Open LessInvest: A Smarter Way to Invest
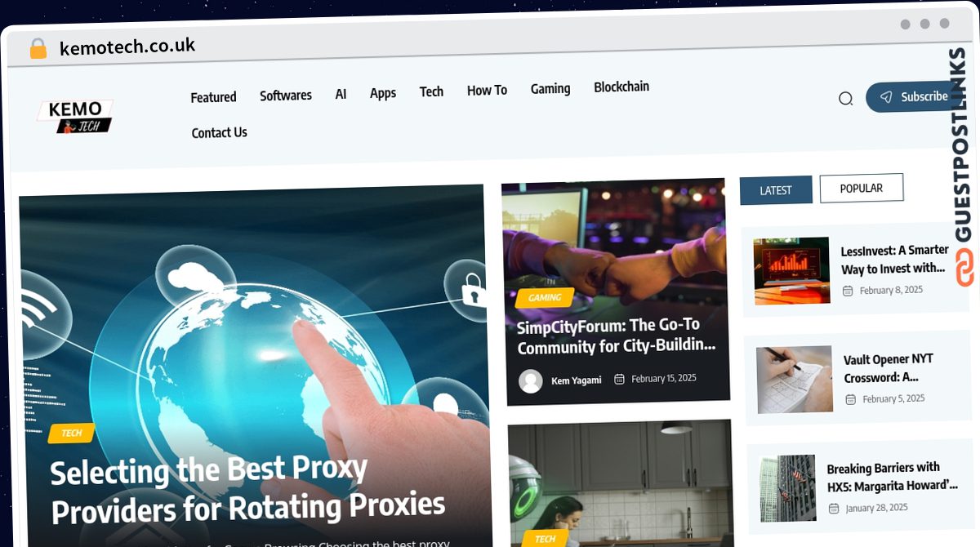Viewport: 980px width, 547px height. click(894, 259)
